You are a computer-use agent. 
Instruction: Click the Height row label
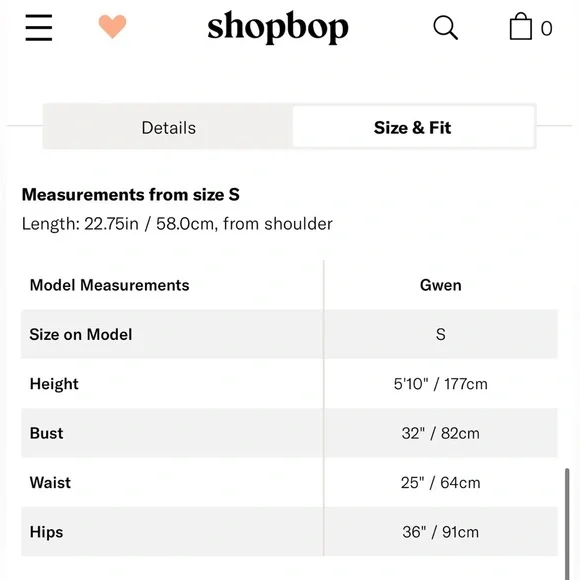coord(54,384)
